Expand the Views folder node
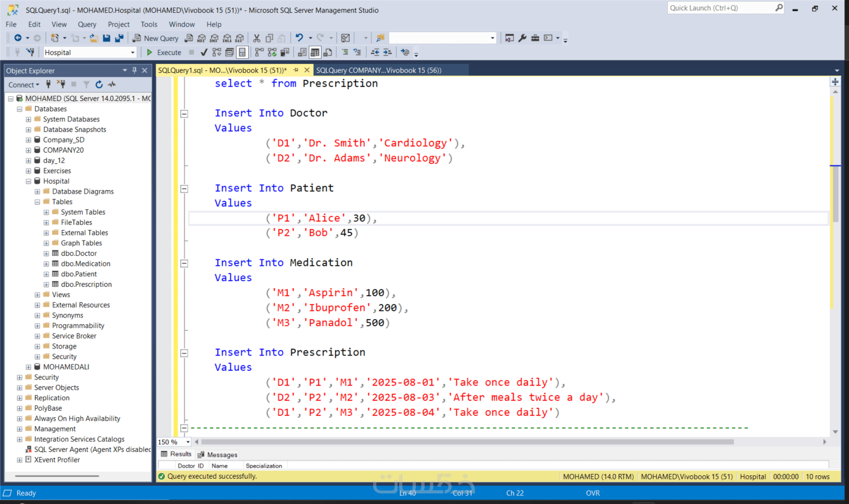Image resolution: width=849 pixels, height=504 pixels. click(x=37, y=295)
